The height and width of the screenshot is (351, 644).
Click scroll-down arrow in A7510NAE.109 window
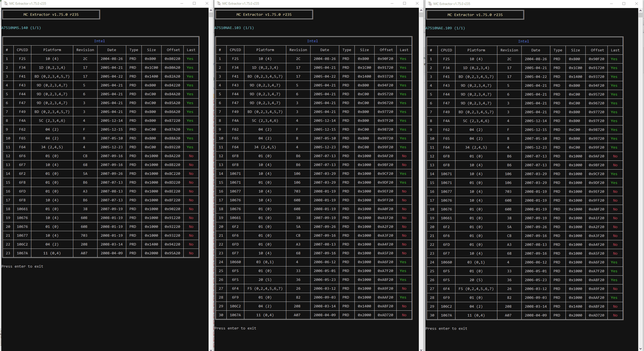640,349
